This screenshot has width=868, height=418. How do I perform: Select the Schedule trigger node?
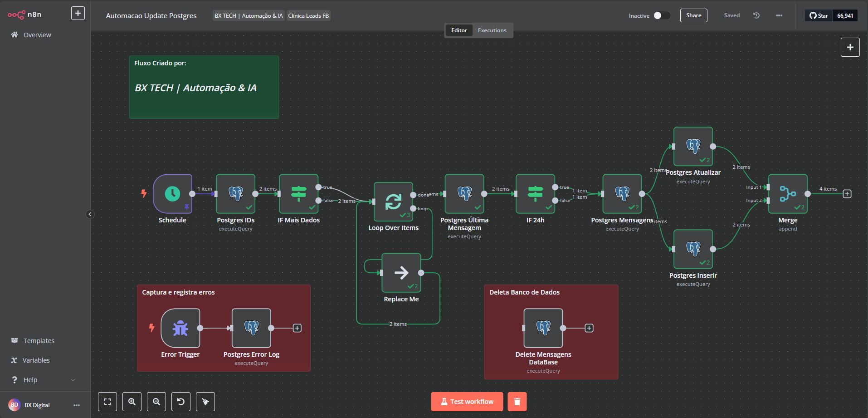click(172, 194)
